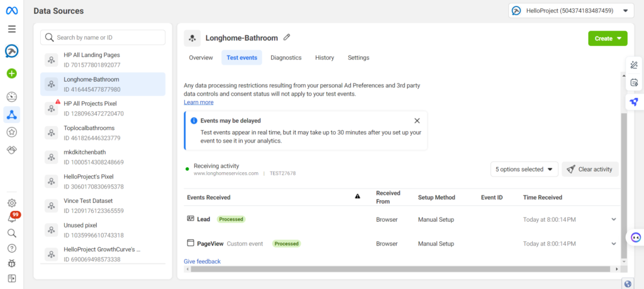Click the calendar note icon on right rail
644x289 pixels.
click(634, 82)
